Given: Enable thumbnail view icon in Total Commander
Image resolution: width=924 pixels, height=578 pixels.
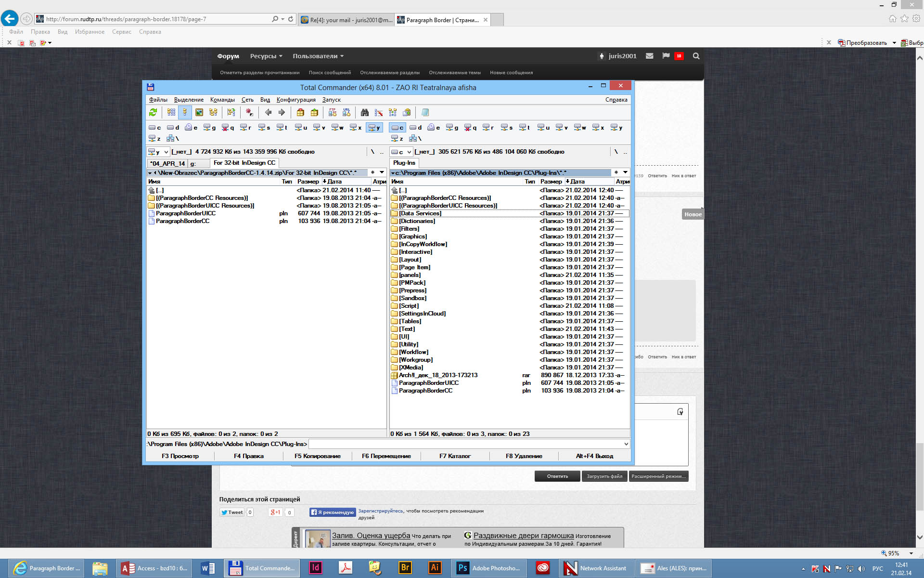Looking at the screenshot, I should 199,112.
